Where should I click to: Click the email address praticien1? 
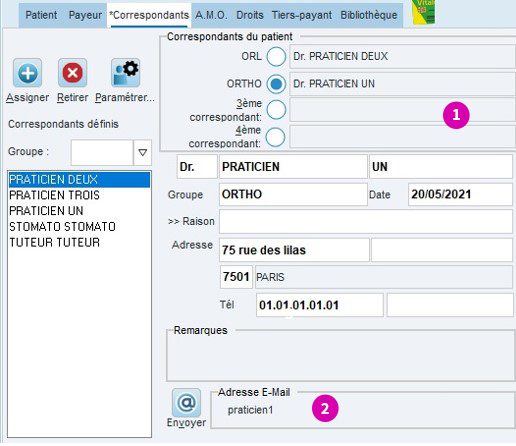(x=250, y=410)
